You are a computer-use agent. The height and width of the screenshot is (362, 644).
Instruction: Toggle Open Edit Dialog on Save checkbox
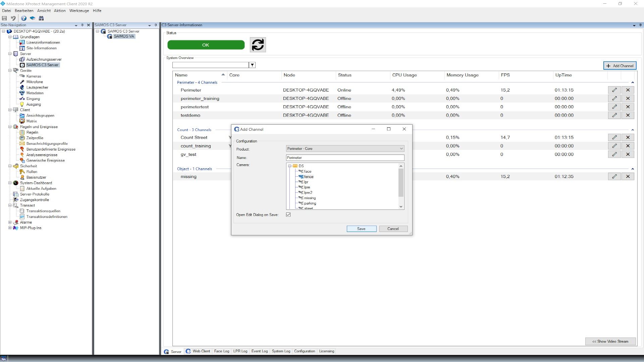click(x=288, y=215)
